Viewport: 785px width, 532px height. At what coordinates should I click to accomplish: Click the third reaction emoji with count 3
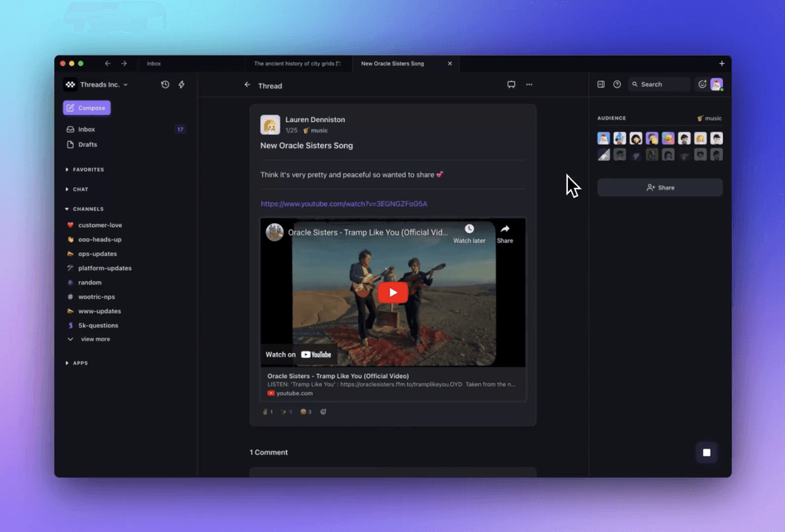[306, 412]
